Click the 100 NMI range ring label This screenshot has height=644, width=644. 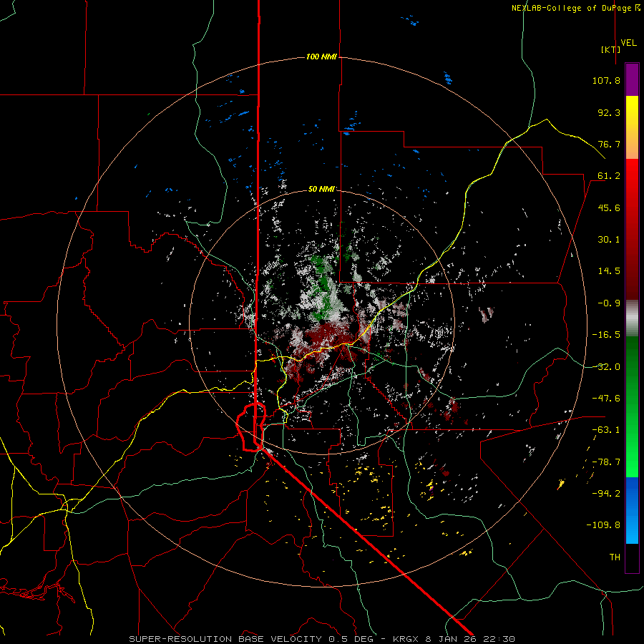click(x=321, y=57)
